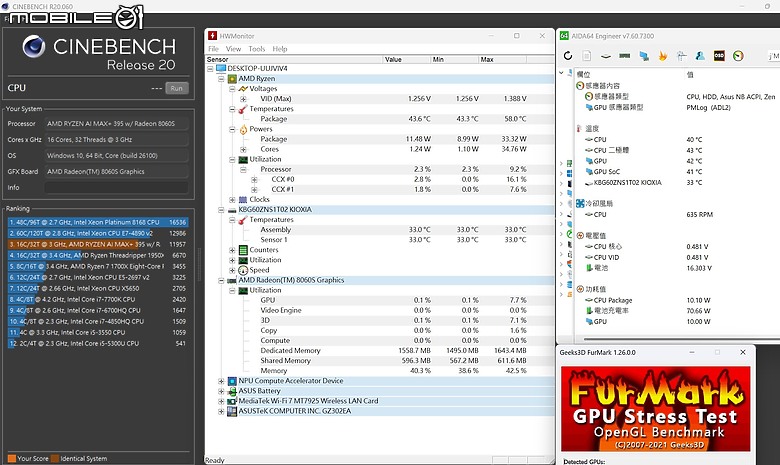Viewport: 780px width, 465px height.
Task: Click the 冷卻風扇 fan icon in AIDA64
Action: [x=580, y=203]
